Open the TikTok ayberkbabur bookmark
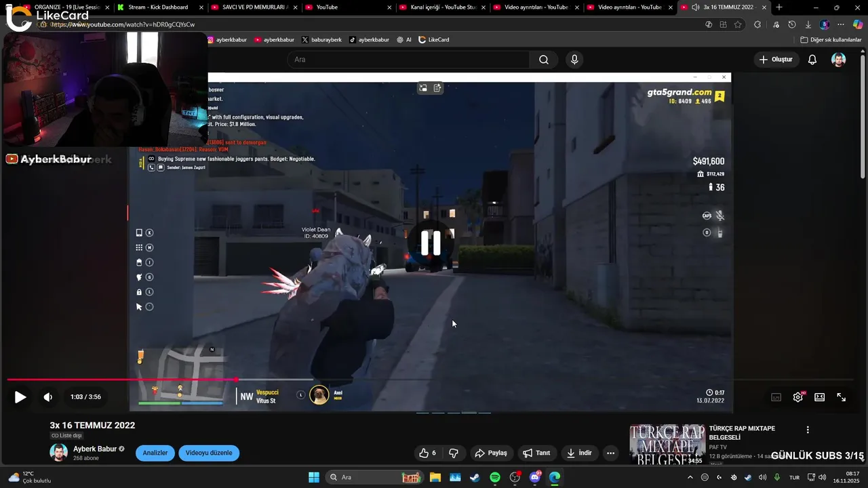This screenshot has width=868, height=488. pyautogui.click(x=370, y=39)
